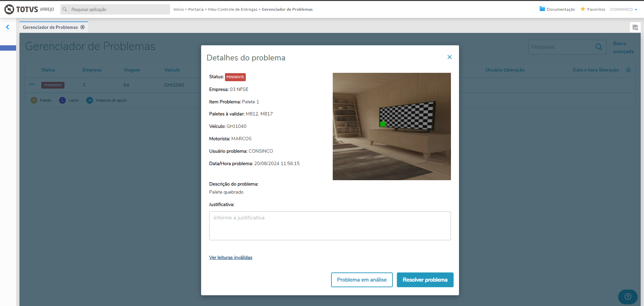The width and height of the screenshot is (644, 306).
Task: Select vehicle GHJ1040 cell in the table
Action: tap(174, 85)
